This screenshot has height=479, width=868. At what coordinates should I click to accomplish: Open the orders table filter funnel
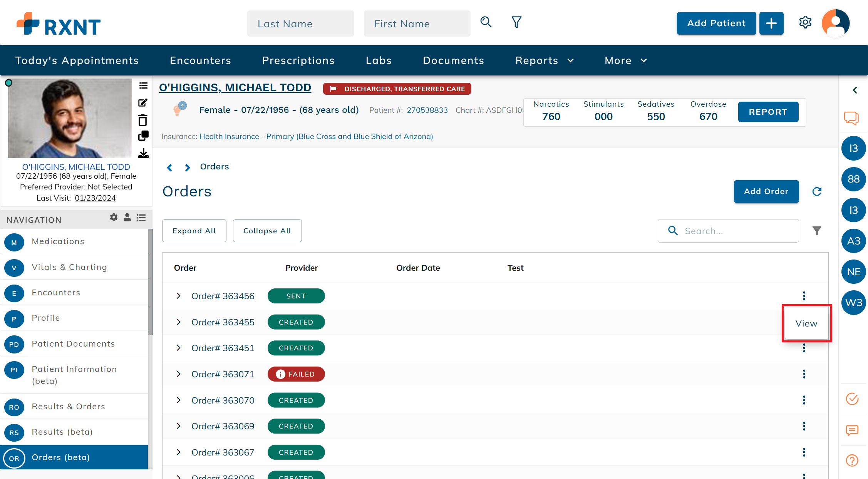[x=817, y=231]
